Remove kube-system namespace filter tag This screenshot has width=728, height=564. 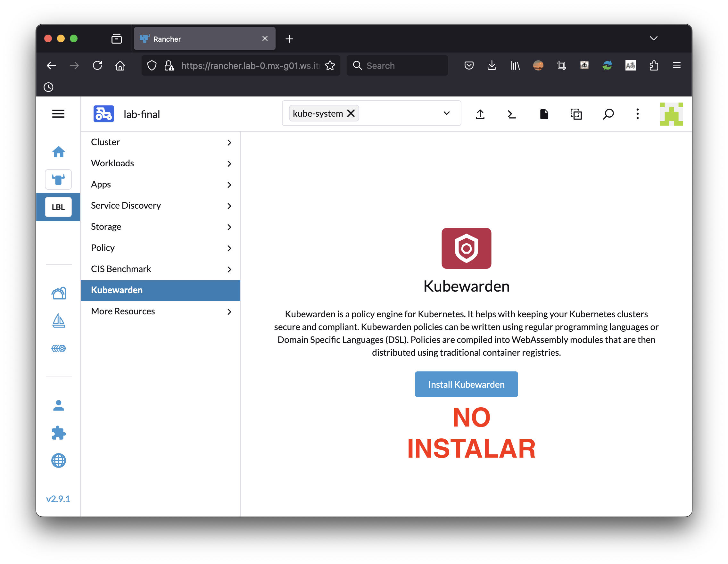351,113
